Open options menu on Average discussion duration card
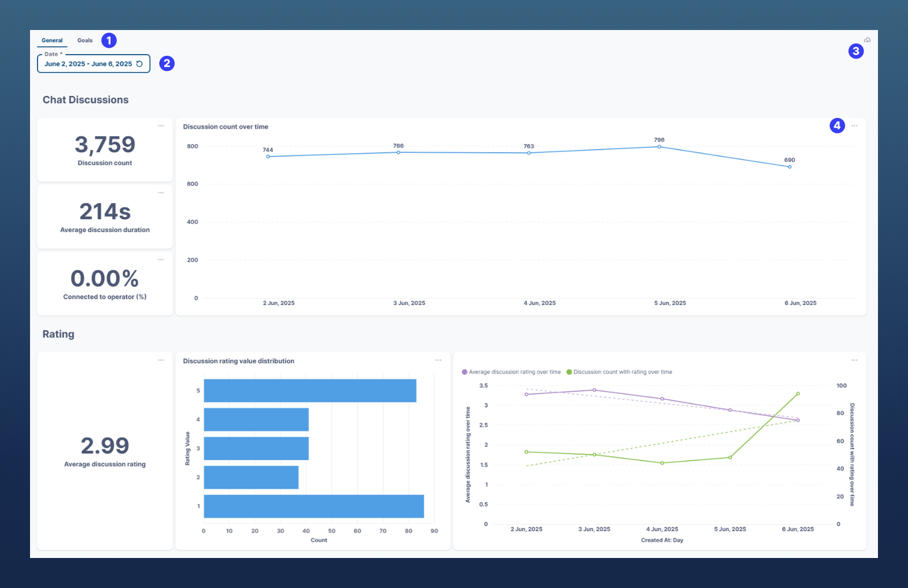Viewport: 908px width, 588px height. pos(161,192)
